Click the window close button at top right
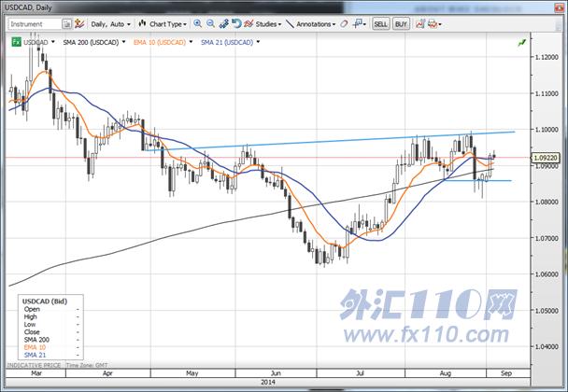568x392 pixels. (x=561, y=7)
